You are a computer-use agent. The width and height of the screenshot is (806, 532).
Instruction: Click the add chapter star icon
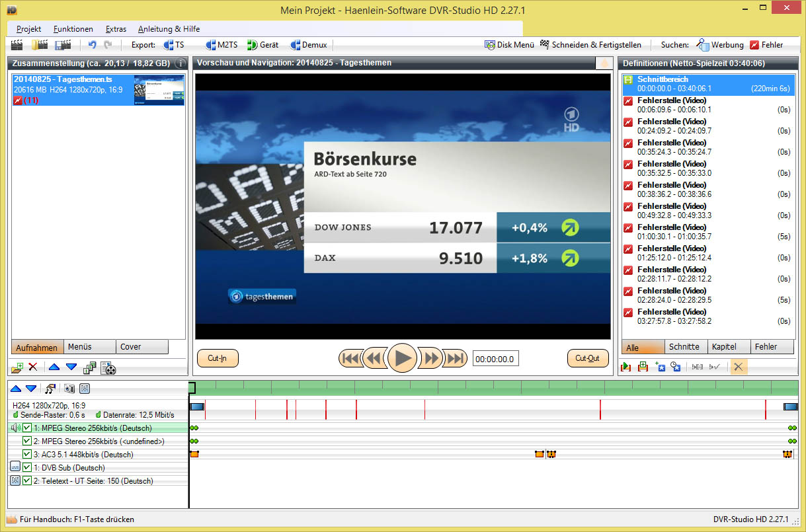tap(659, 367)
